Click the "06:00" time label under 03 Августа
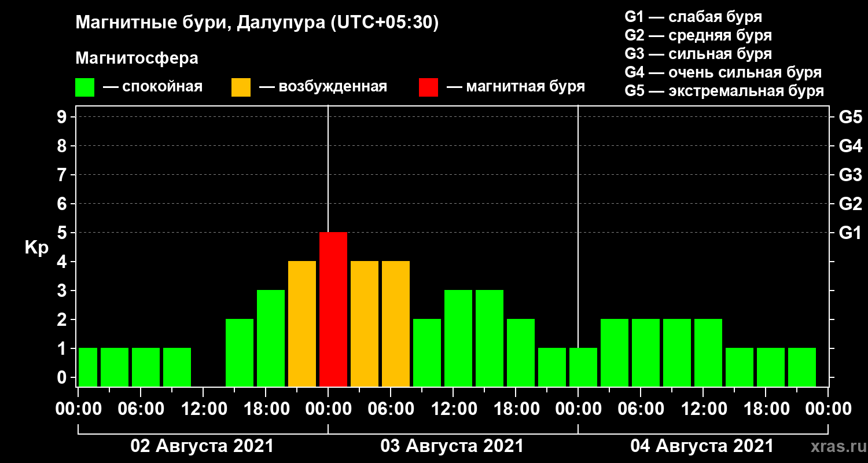Image resolution: width=868 pixels, height=463 pixels. click(390, 409)
